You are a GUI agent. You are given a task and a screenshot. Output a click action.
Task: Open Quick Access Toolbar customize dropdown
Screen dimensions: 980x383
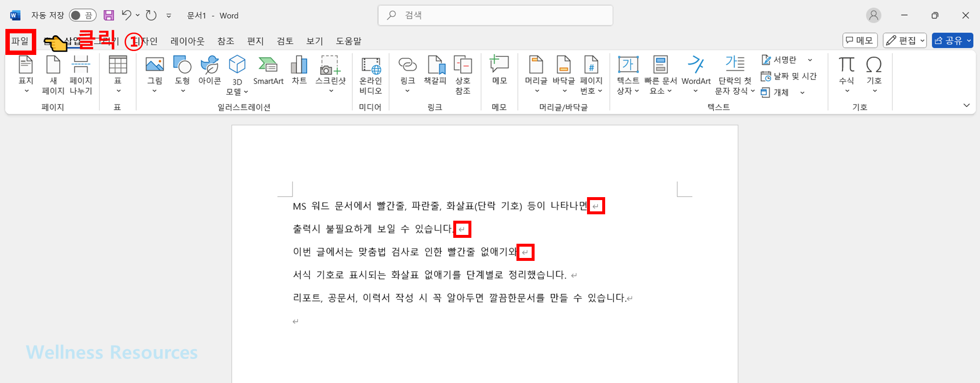click(x=169, y=16)
